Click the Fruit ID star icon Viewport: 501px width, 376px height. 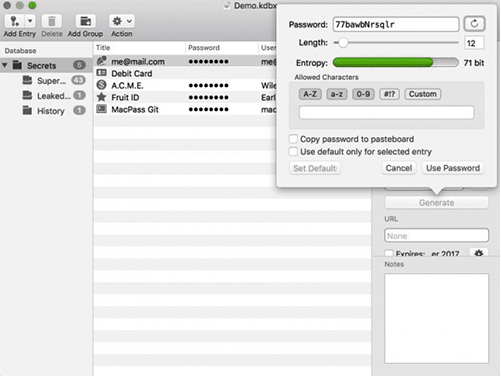click(x=101, y=97)
